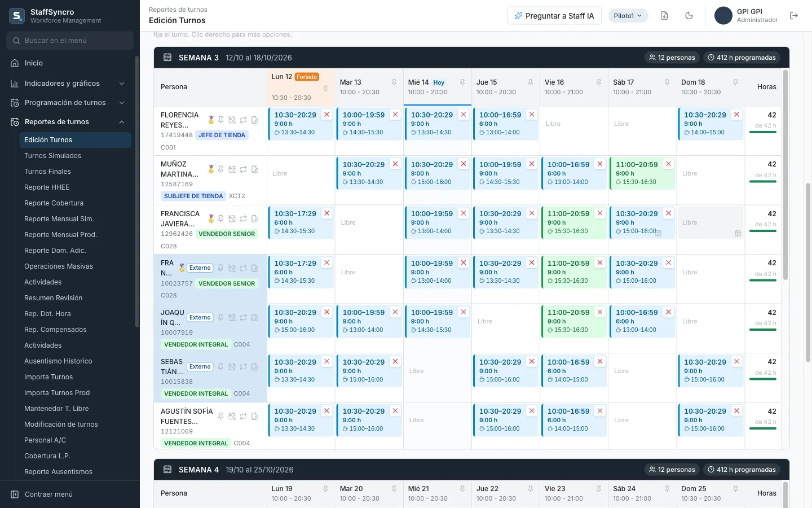Viewport: 812px width, 508px height.
Task: Collapse Reportes de turnos section
Action: 68,122
